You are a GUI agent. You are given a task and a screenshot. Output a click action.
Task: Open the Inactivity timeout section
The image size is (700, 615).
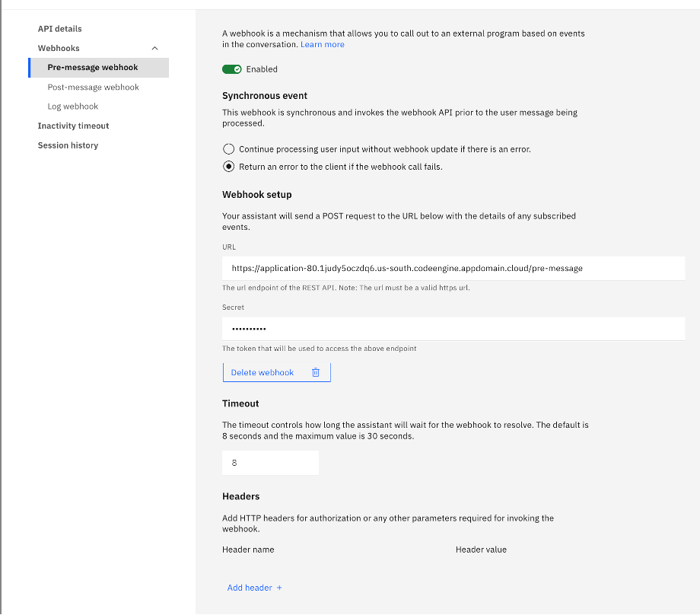pos(73,126)
